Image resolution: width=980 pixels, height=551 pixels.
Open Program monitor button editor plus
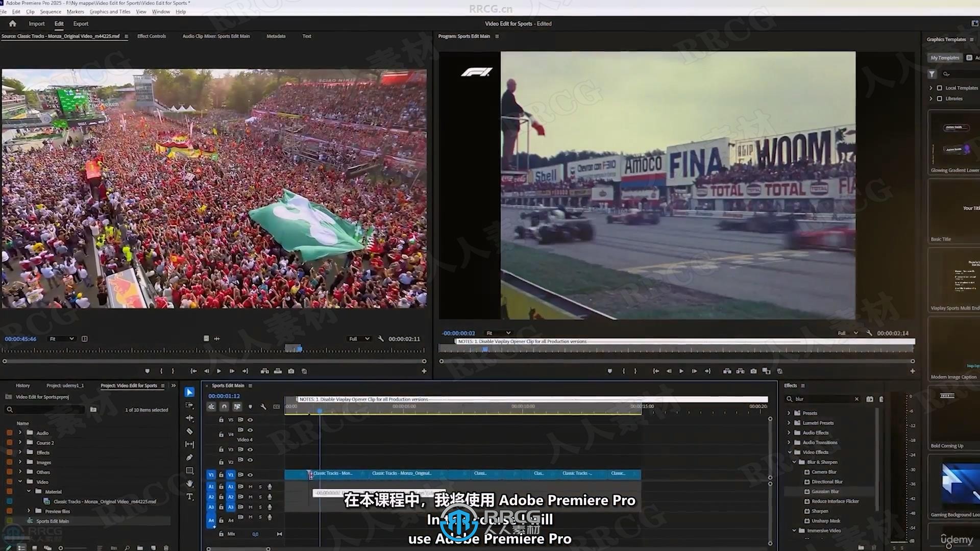tap(913, 371)
